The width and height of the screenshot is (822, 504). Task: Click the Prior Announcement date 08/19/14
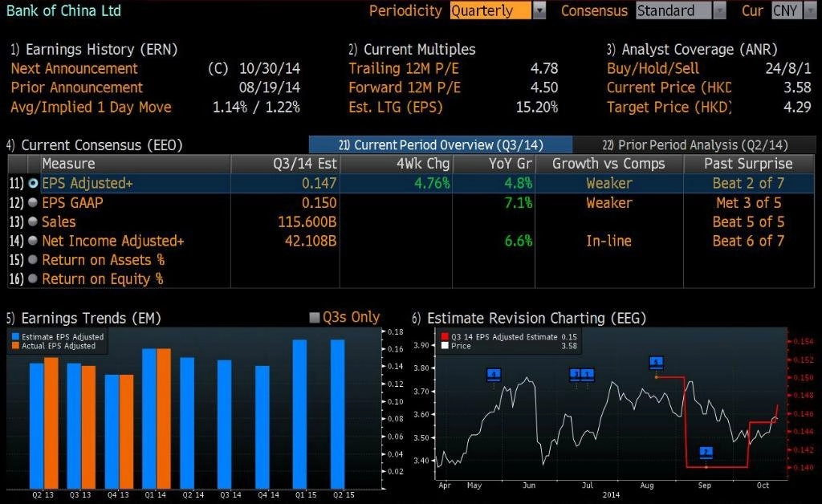point(270,87)
